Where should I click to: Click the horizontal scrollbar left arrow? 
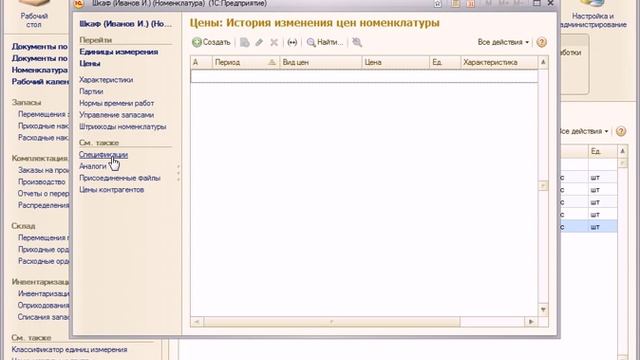196,322
